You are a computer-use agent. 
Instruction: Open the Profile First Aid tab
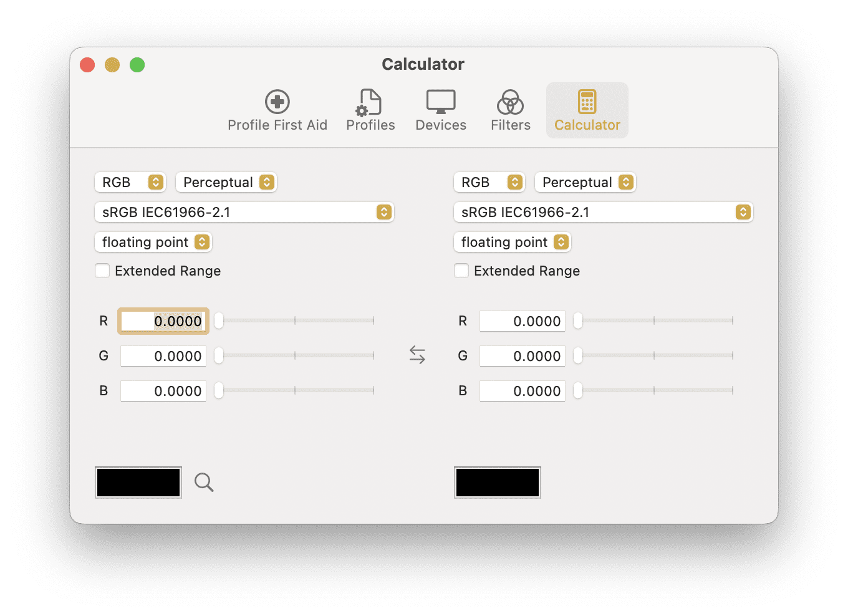pyautogui.click(x=277, y=111)
